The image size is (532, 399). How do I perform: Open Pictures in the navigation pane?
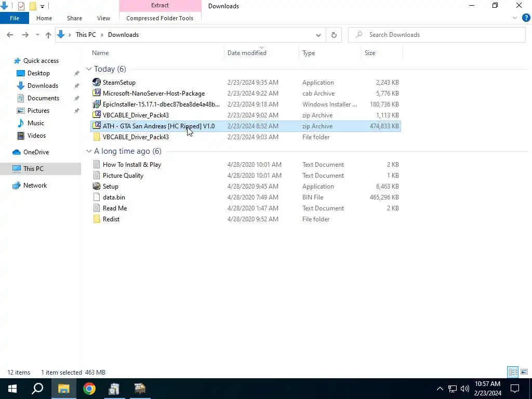[x=38, y=111]
